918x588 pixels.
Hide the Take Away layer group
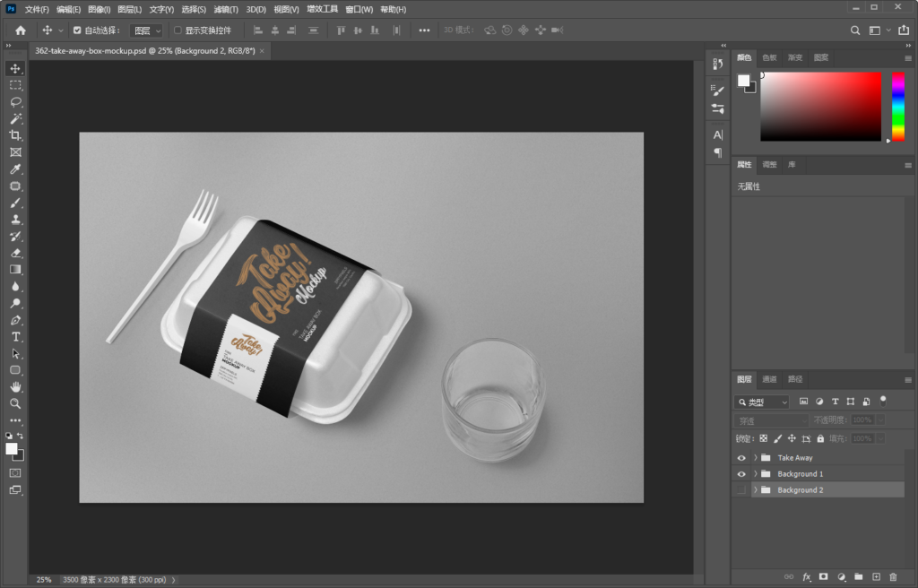pos(741,458)
